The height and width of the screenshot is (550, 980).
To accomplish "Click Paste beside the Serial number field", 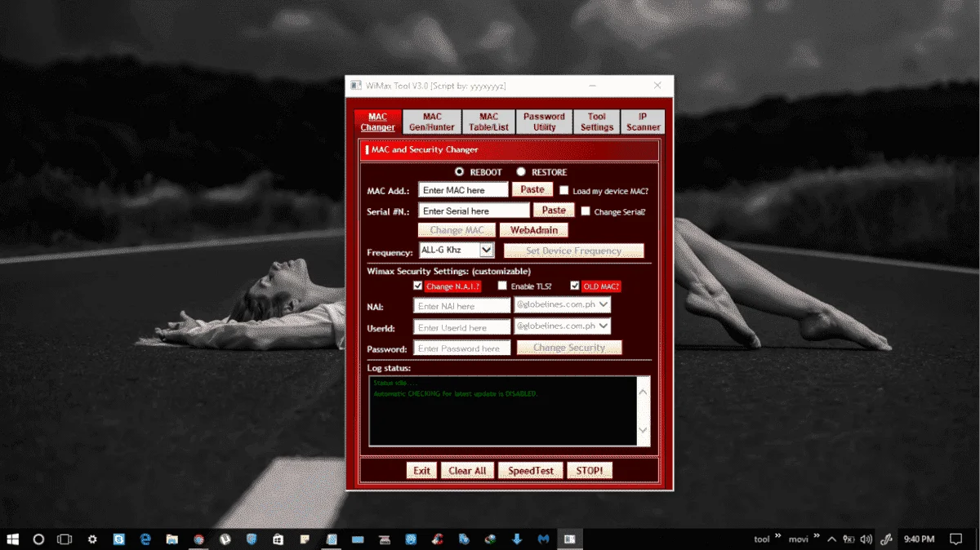I will [x=554, y=211].
